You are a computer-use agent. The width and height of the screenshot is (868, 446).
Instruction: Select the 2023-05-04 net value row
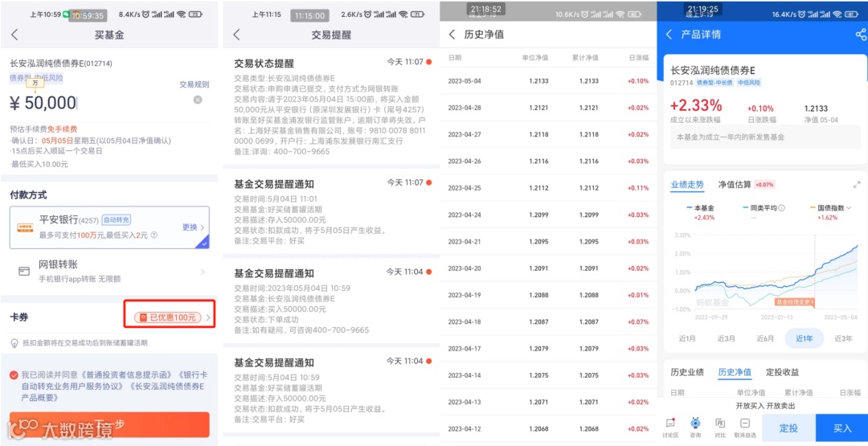pos(548,81)
